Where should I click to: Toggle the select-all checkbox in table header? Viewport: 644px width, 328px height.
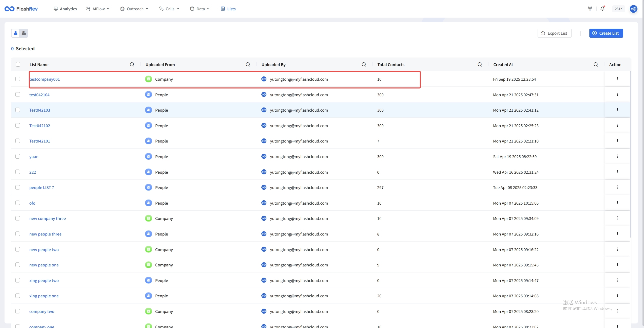click(x=18, y=64)
